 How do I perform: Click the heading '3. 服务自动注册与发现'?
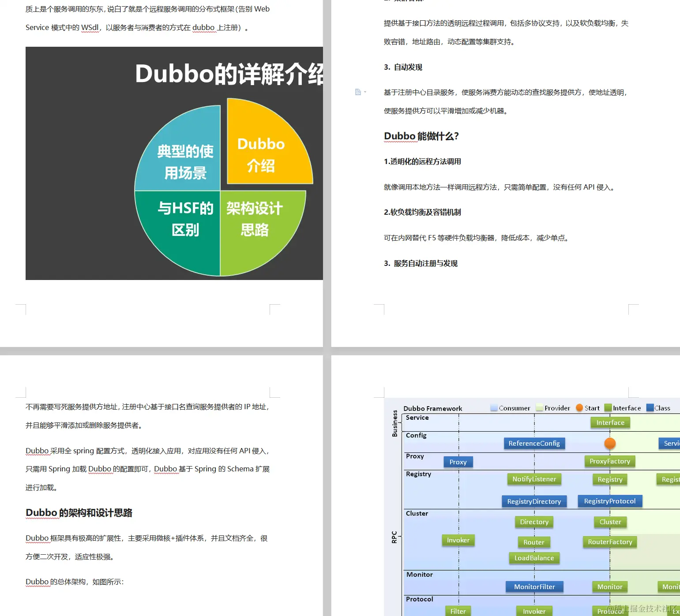pos(421,263)
